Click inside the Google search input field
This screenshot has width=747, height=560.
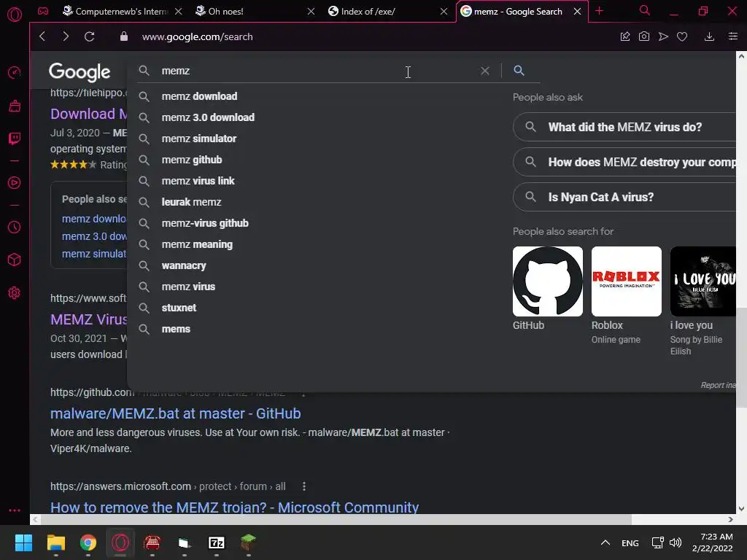[314, 71]
